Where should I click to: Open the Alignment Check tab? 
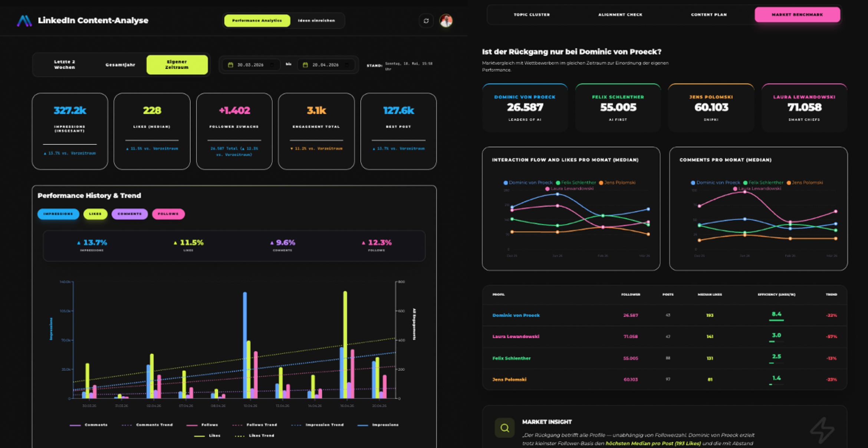coord(620,14)
